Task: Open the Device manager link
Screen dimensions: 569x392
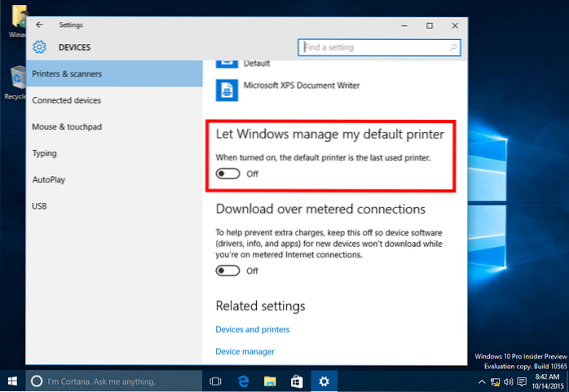Action: pos(245,351)
